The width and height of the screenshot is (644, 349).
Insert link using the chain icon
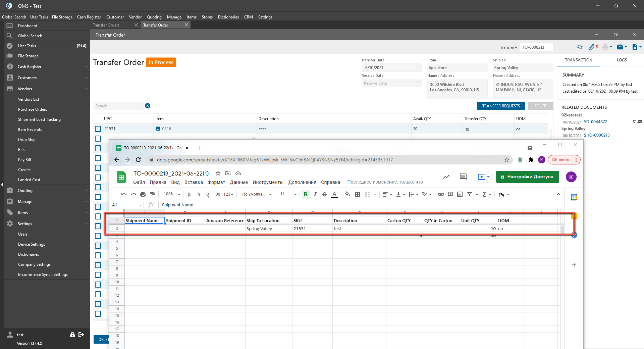coord(441,194)
